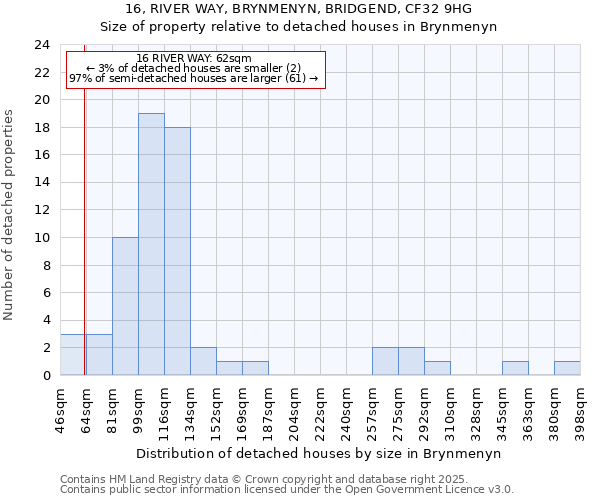The image size is (600, 500).
Task: Click the x-axis tick label '116sqm'
Action: pos(164,415)
